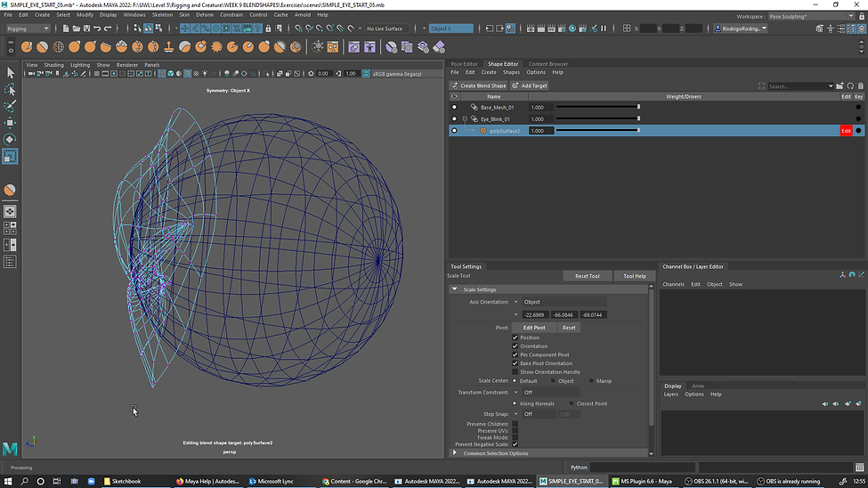Open the Shapes menu in Shape Editor

click(511, 72)
